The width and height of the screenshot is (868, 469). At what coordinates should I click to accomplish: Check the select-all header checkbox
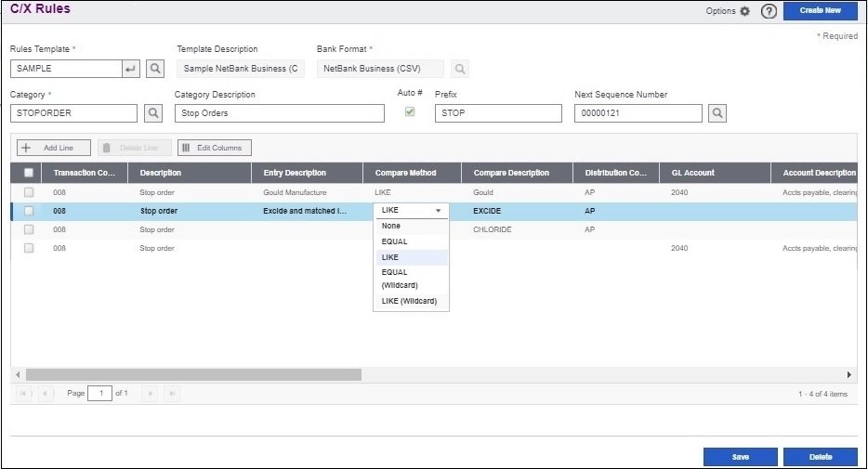pyautogui.click(x=29, y=173)
